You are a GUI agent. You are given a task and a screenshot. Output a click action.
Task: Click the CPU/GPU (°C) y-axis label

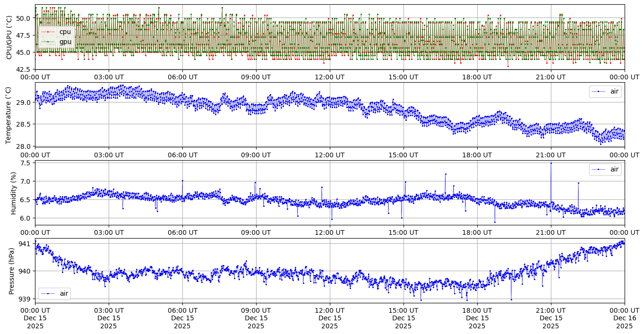tap(9, 37)
